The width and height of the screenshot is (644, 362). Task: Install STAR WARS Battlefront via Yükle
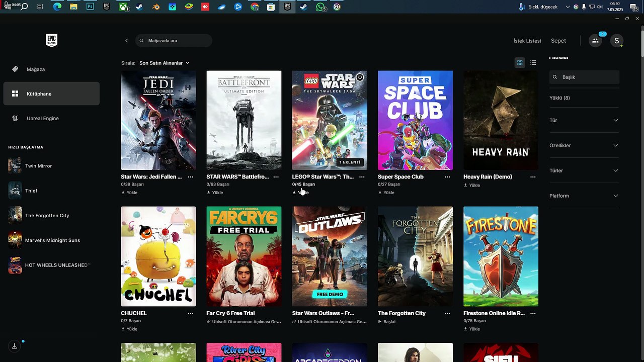[215, 193]
